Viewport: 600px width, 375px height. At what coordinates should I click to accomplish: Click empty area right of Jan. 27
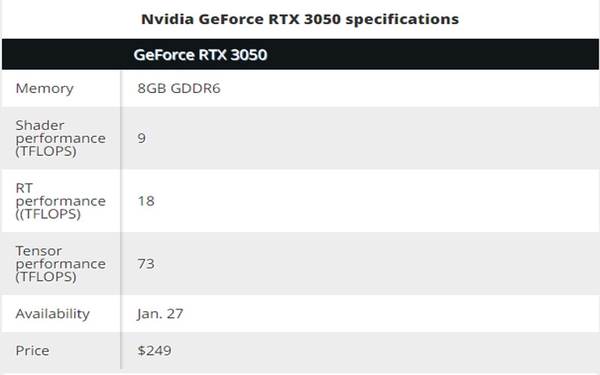tap(390, 314)
